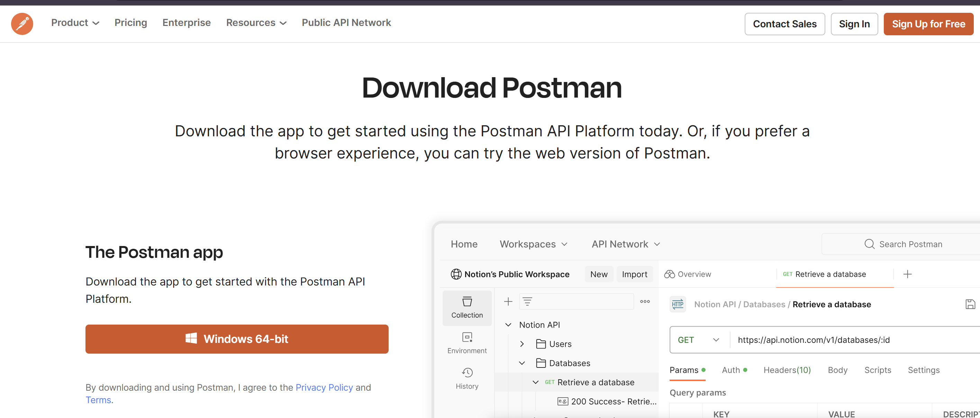This screenshot has height=418, width=980.
Task: Select Home in the app preview
Action: [x=464, y=244]
